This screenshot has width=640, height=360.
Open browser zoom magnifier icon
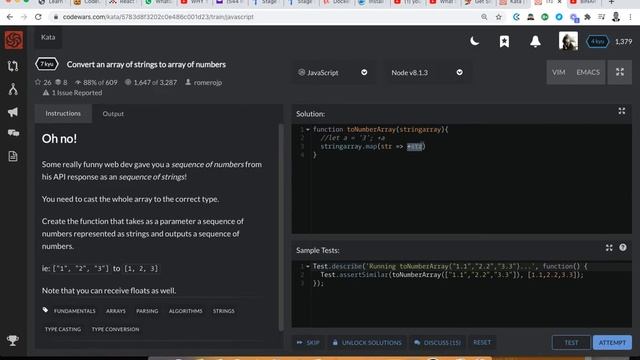(x=484, y=17)
